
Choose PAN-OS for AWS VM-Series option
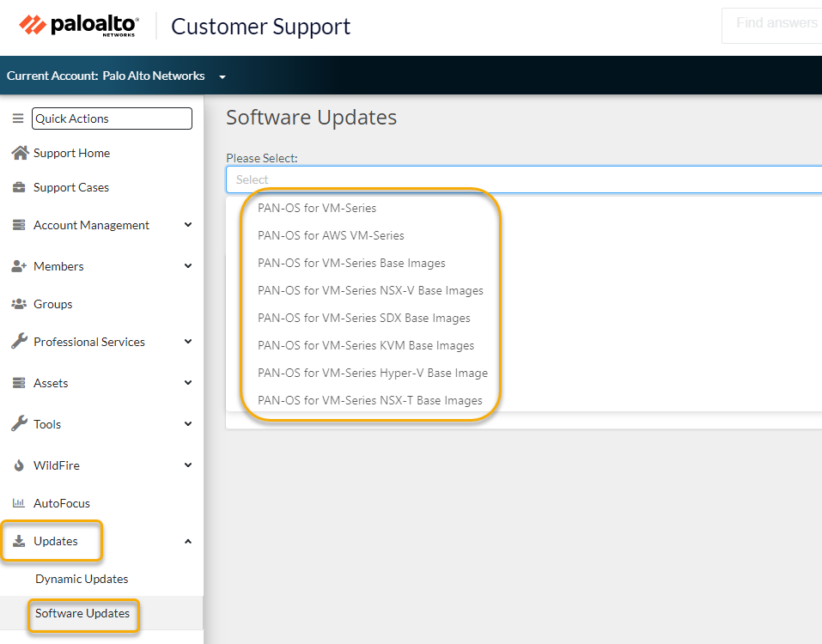(x=331, y=235)
